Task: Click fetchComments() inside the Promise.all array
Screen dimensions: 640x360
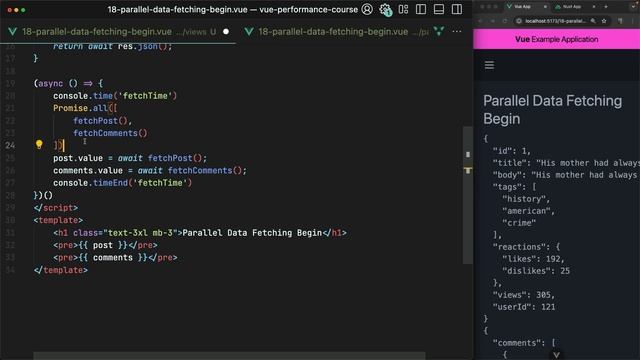Action: pyautogui.click(x=110, y=133)
